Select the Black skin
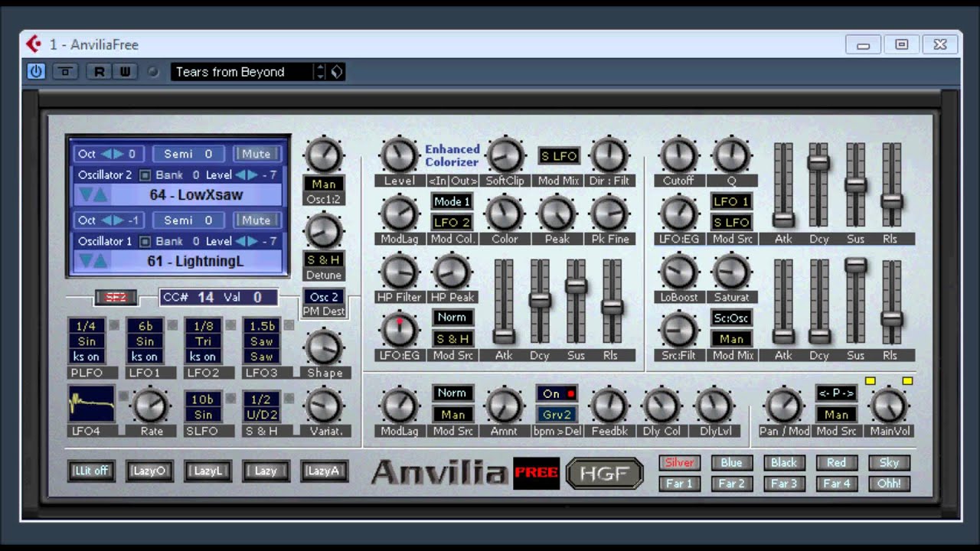This screenshot has height=551, width=980. point(784,462)
